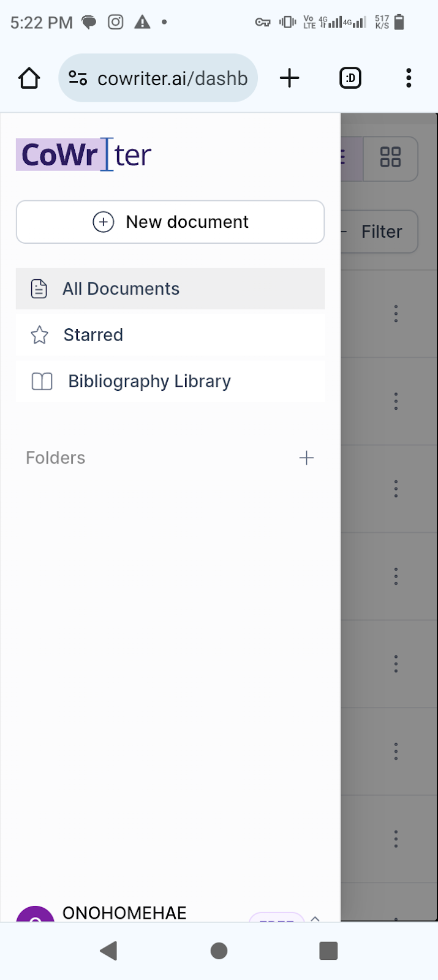Open the Filter options
Image resolution: width=438 pixels, height=980 pixels.
tap(379, 232)
